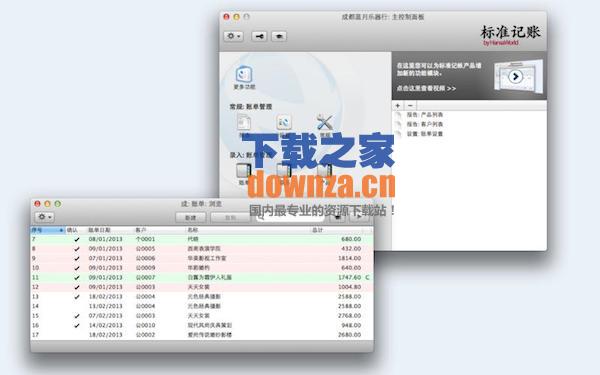Toggle the confirm checkmark on row 11
Viewport: 600px width, 375px height.
(x=77, y=278)
